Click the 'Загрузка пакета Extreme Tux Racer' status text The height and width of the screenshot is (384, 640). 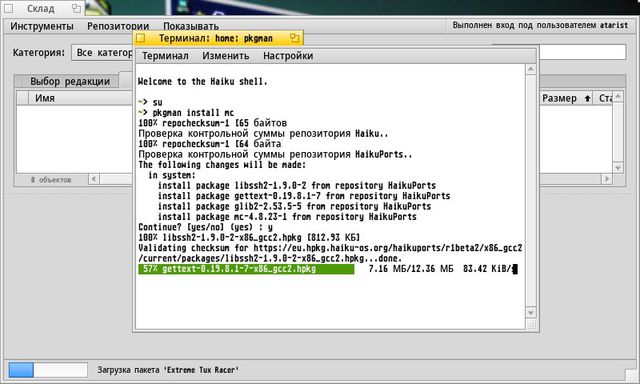pos(168,370)
